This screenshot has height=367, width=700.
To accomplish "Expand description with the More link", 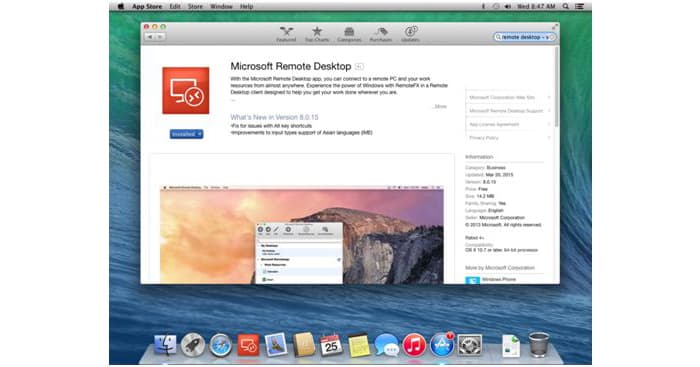I will click(440, 106).
